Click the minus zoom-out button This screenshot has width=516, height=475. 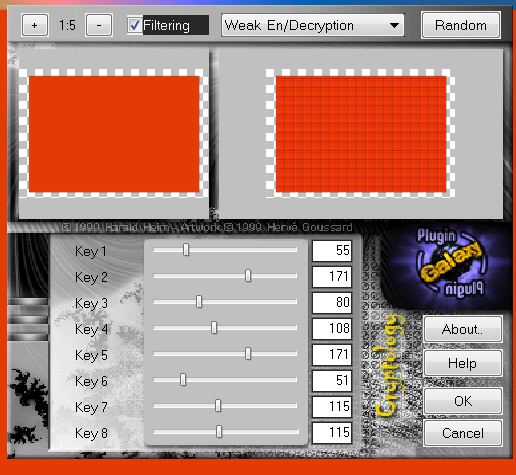pyautogui.click(x=99, y=25)
